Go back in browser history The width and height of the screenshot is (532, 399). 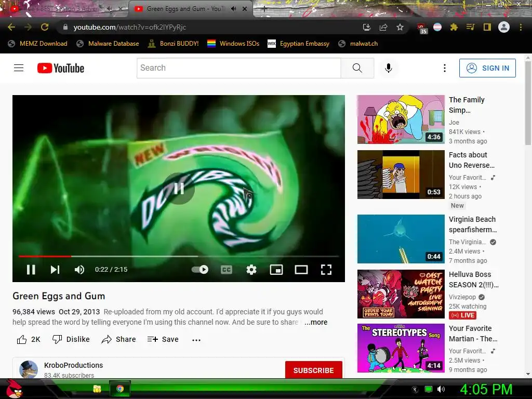click(11, 27)
